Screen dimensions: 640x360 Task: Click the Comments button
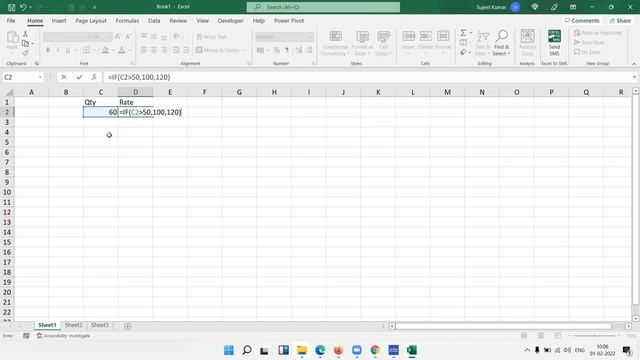coord(582,20)
